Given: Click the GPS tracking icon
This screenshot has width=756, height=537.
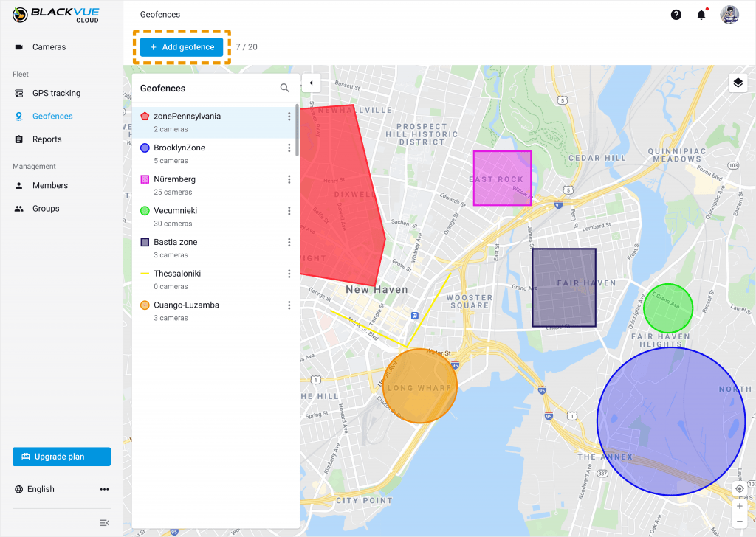Looking at the screenshot, I should pyautogui.click(x=18, y=93).
